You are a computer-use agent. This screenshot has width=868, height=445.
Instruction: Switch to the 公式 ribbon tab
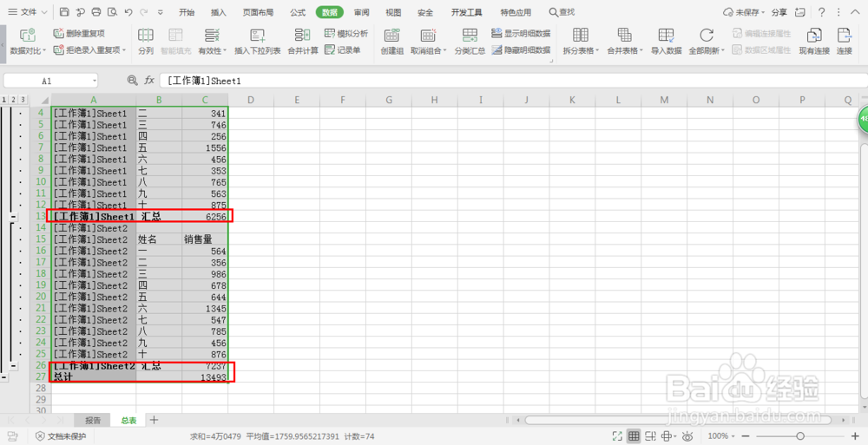(298, 12)
